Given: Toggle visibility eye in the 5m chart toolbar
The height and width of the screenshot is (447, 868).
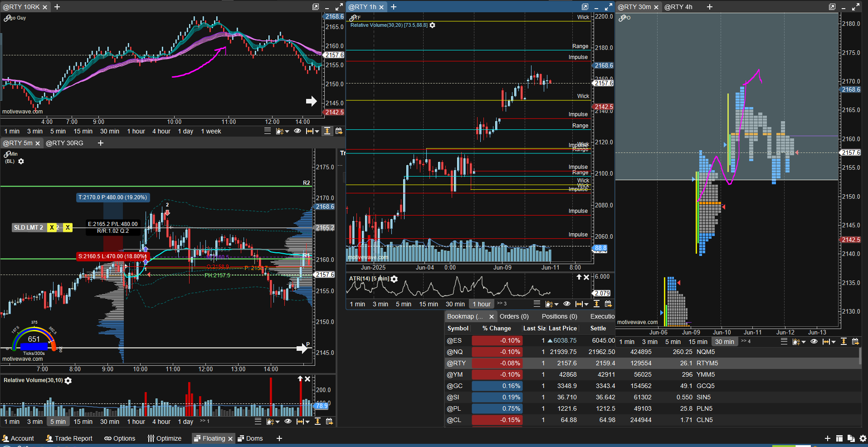Looking at the screenshot, I should tap(288, 422).
